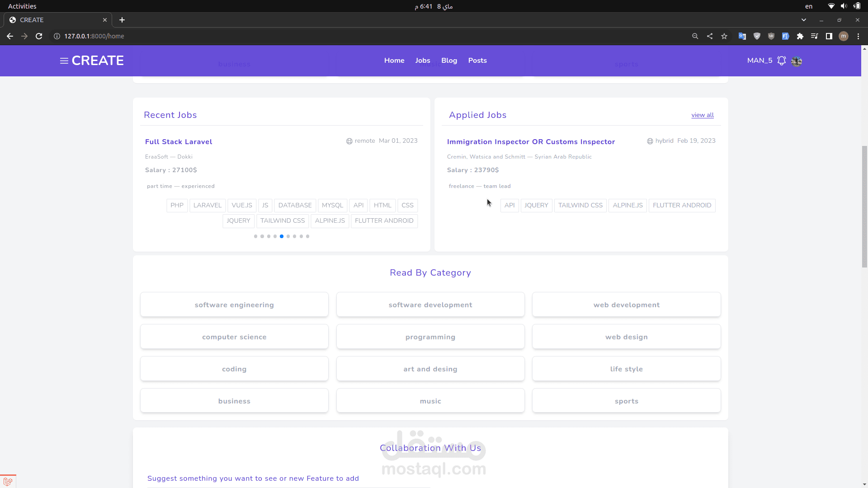Click the notifications bell icon
The image size is (868, 488).
click(781, 61)
